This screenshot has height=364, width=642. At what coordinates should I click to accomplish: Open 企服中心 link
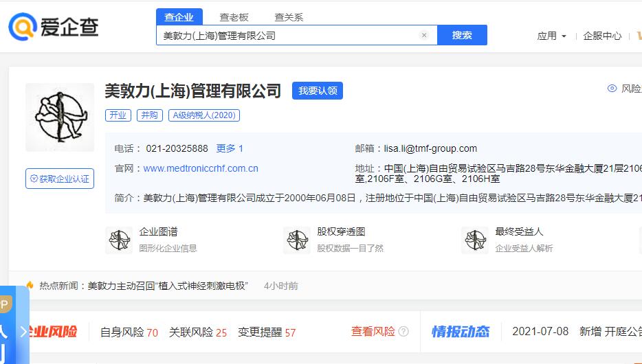click(602, 36)
